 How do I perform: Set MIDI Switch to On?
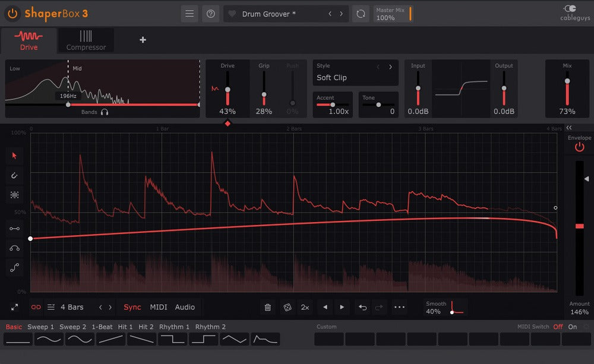click(x=572, y=327)
